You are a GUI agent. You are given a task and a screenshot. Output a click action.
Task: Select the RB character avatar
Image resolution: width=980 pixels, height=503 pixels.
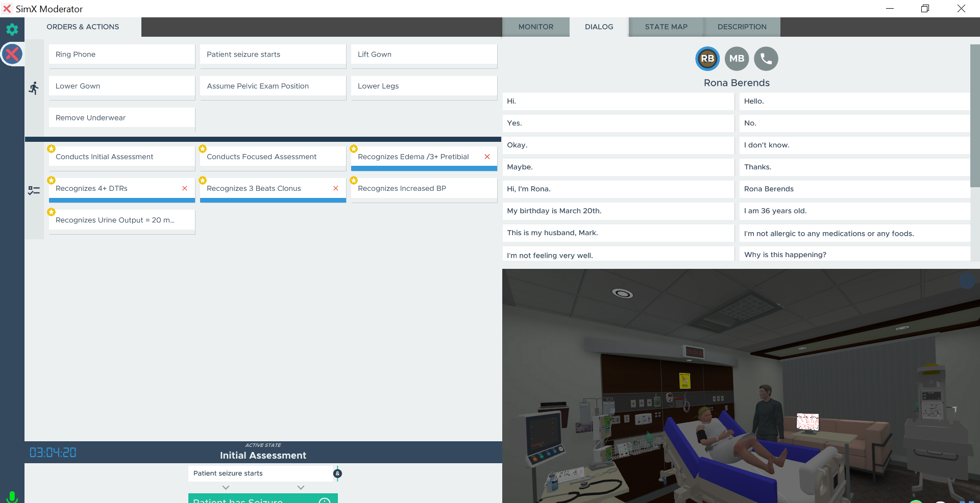point(707,59)
